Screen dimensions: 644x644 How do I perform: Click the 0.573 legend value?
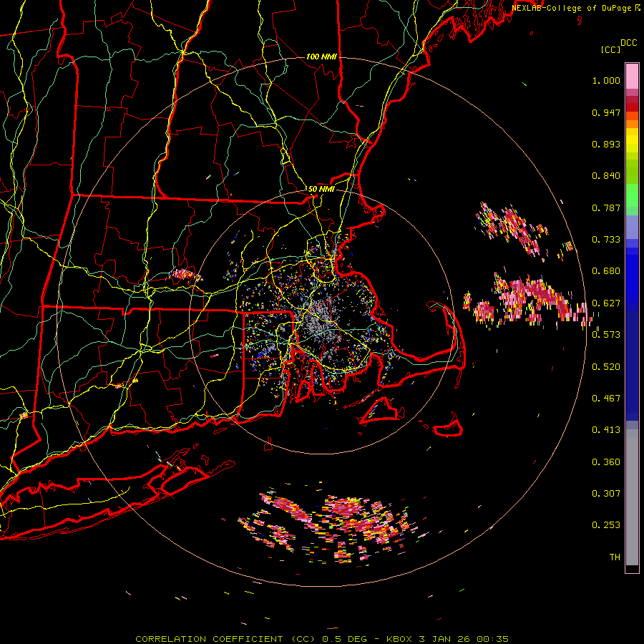(x=606, y=335)
